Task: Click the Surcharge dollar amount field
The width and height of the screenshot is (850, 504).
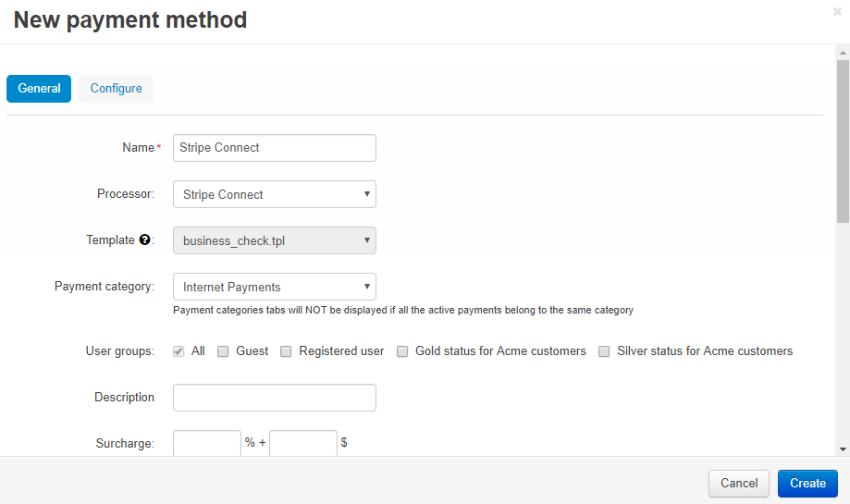Action: [x=303, y=443]
